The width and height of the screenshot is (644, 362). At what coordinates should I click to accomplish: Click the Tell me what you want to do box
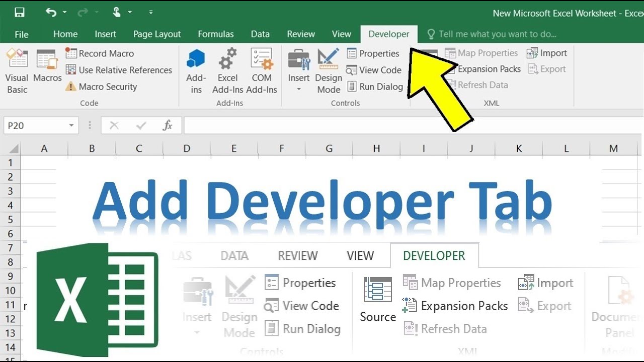click(492, 34)
